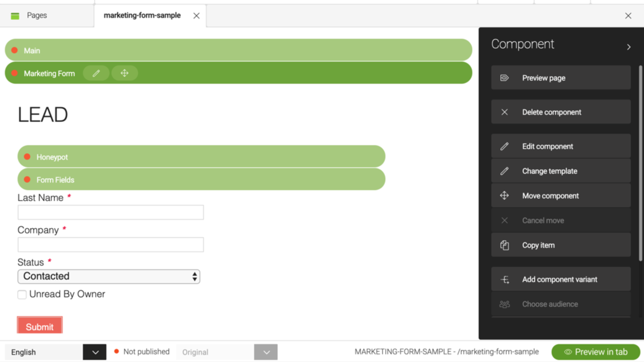
Task: Click the Delete component icon
Action: coord(504,112)
